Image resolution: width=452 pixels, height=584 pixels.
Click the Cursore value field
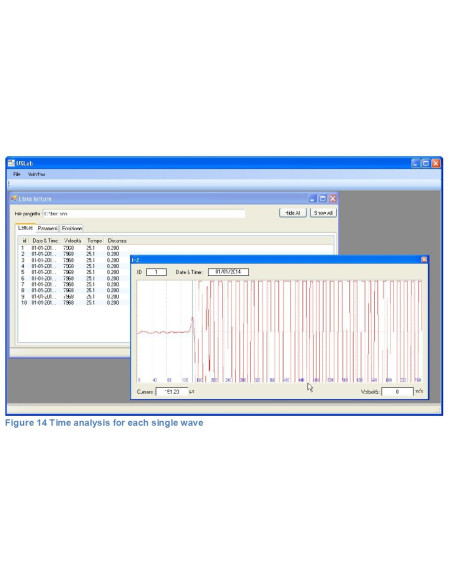tap(172, 392)
